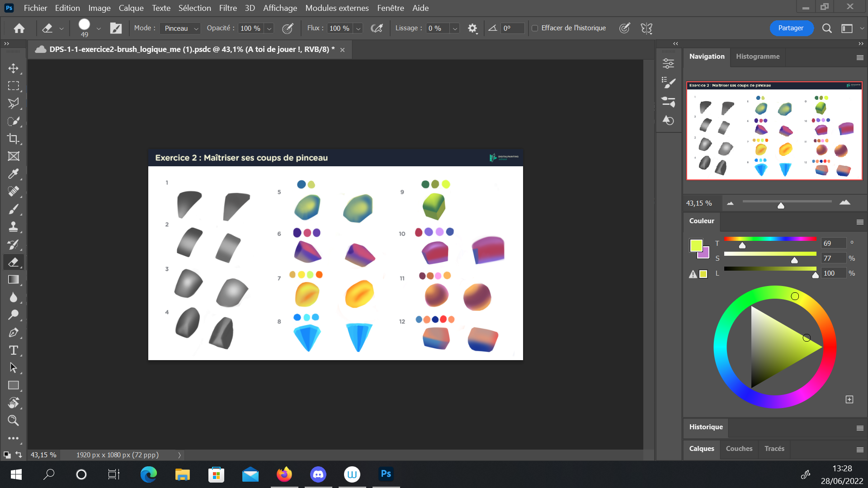The image size is (868, 488).
Task: Open Discord from the taskbar
Action: [318, 474]
